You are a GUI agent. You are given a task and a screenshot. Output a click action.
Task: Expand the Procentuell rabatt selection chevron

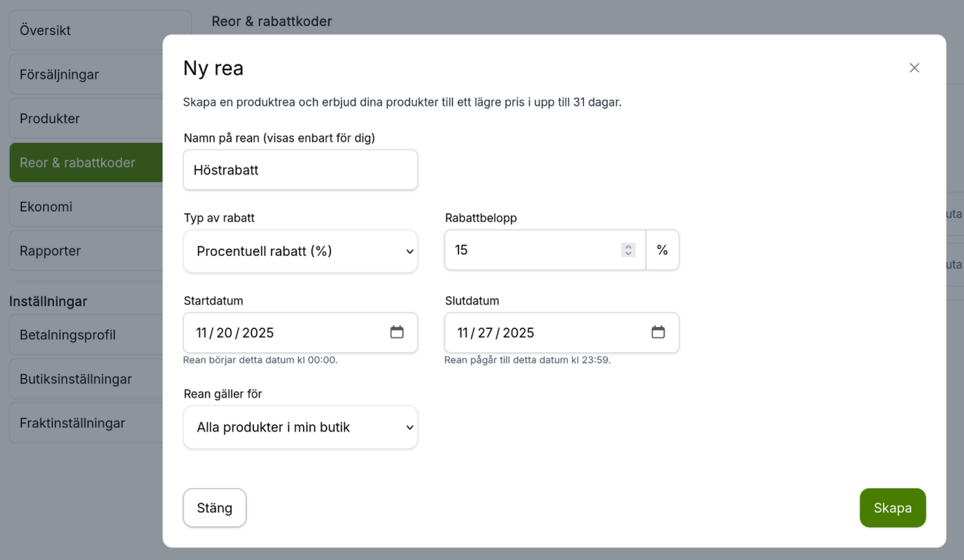(x=410, y=251)
